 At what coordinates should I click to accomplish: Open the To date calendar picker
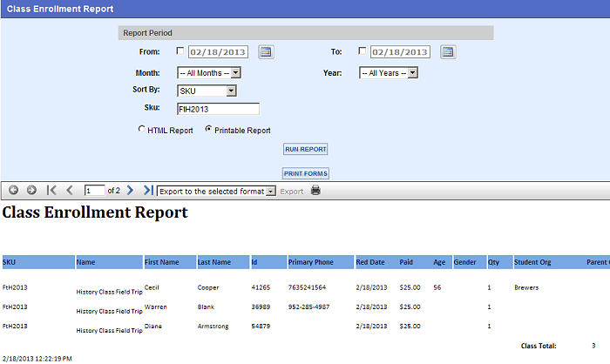click(448, 51)
